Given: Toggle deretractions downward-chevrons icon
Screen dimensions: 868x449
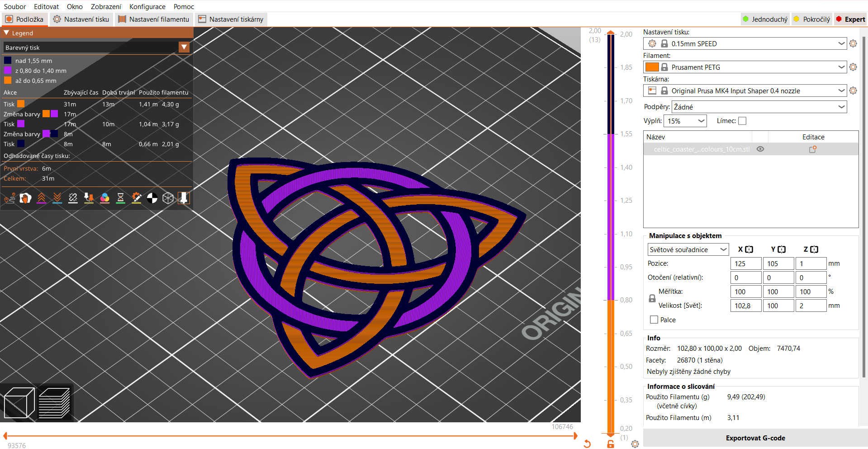Looking at the screenshot, I should pos(57,198).
